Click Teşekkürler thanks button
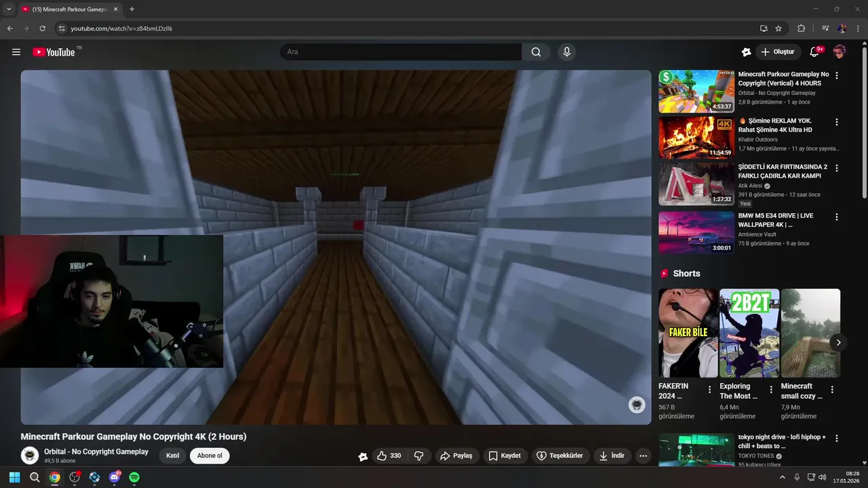The image size is (868, 488). 559,456
